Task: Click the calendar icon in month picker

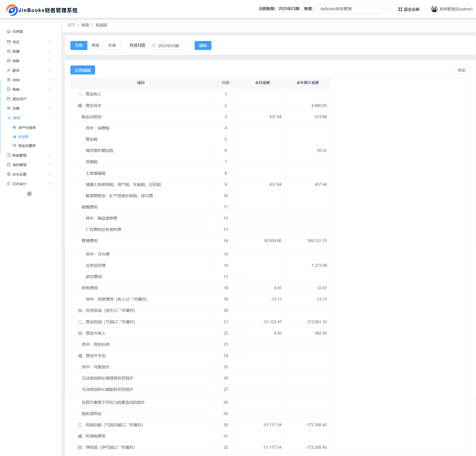Action: pyautogui.click(x=154, y=45)
